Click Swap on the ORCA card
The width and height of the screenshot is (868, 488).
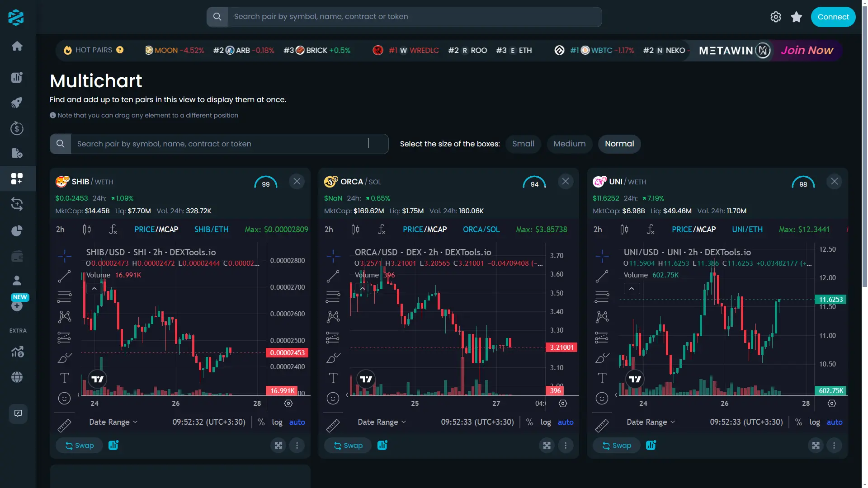point(348,446)
